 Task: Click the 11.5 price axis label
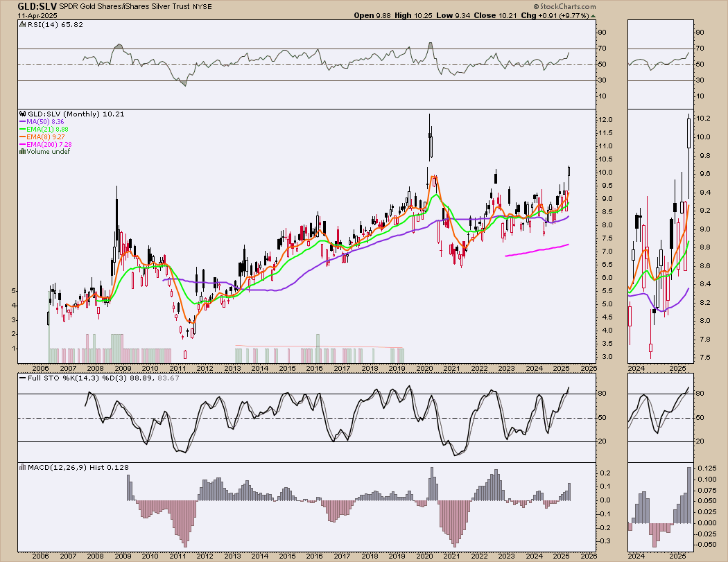606,133
